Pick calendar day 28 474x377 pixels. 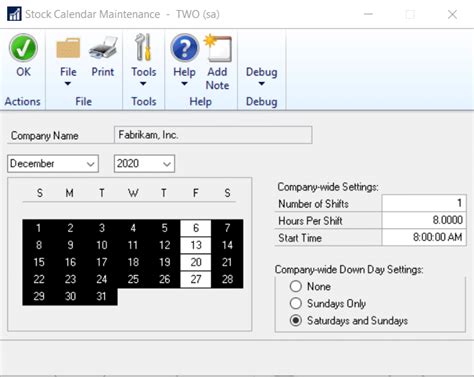(x=227, y=279)
